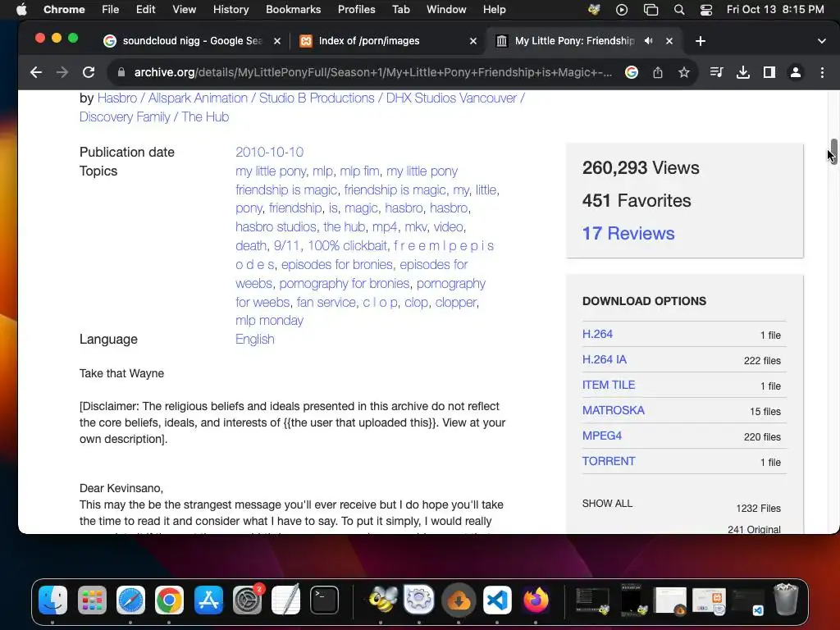Image resolution: width=840 pixels, height=630 pixels.
Task: Click the Discovery Family link
Action: (x=125, y=116)
